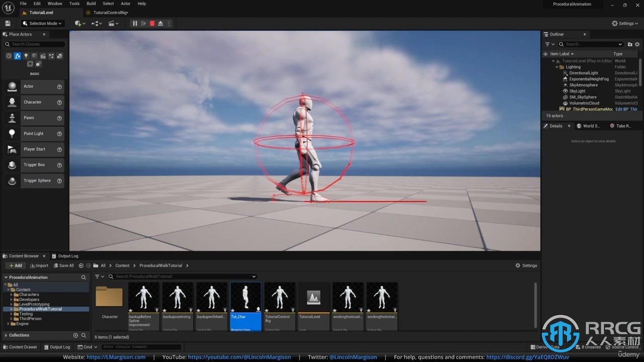Pause the play-in-editor simulation
Viewport: 644px width, 362px height.
tap(135, 23)
